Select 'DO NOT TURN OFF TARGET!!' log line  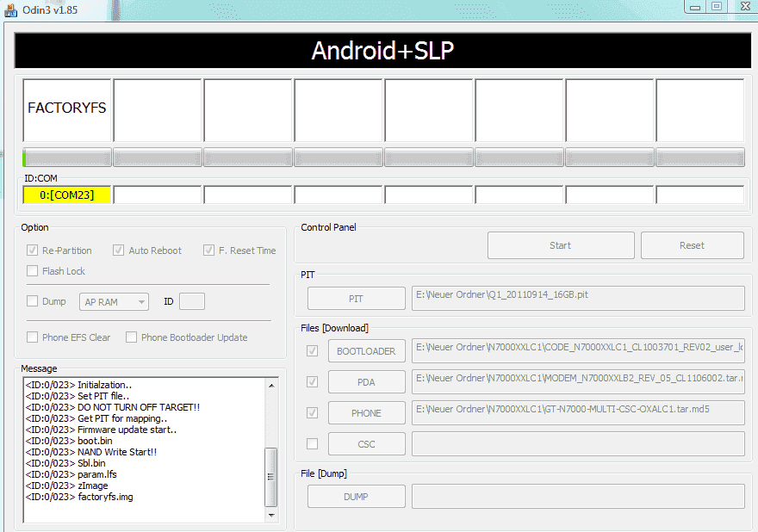pos(113,407)
